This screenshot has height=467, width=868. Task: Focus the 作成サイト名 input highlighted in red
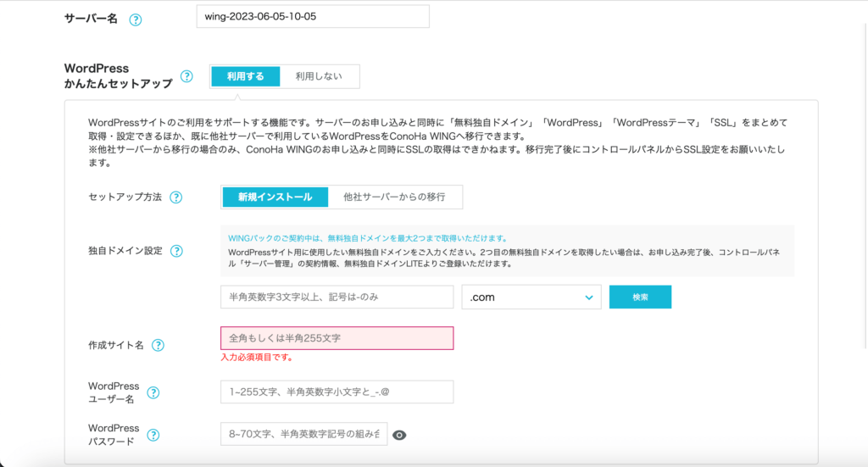pos(337,338)
